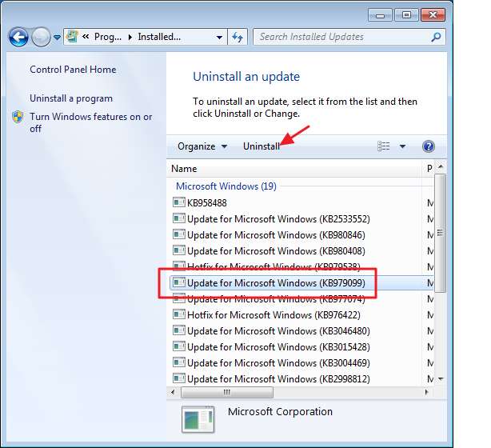
Task: Open Turn Windows features on or off
Action: click(91, 122)
